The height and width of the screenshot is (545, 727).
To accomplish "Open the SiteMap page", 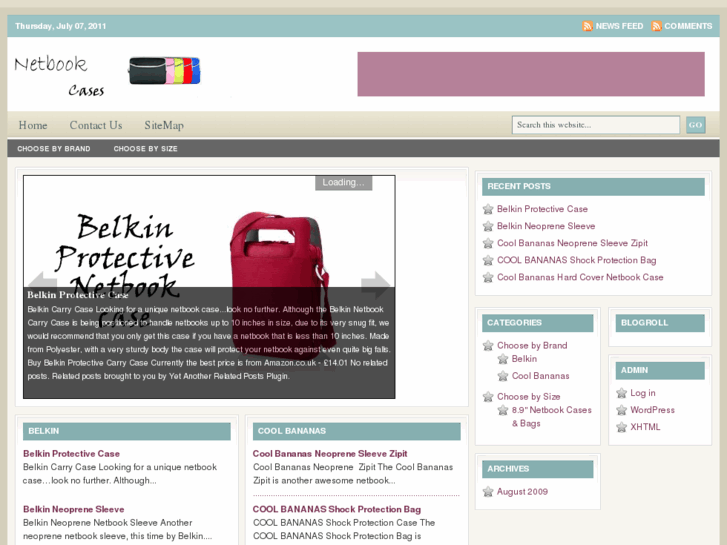I will coord(164,125).
